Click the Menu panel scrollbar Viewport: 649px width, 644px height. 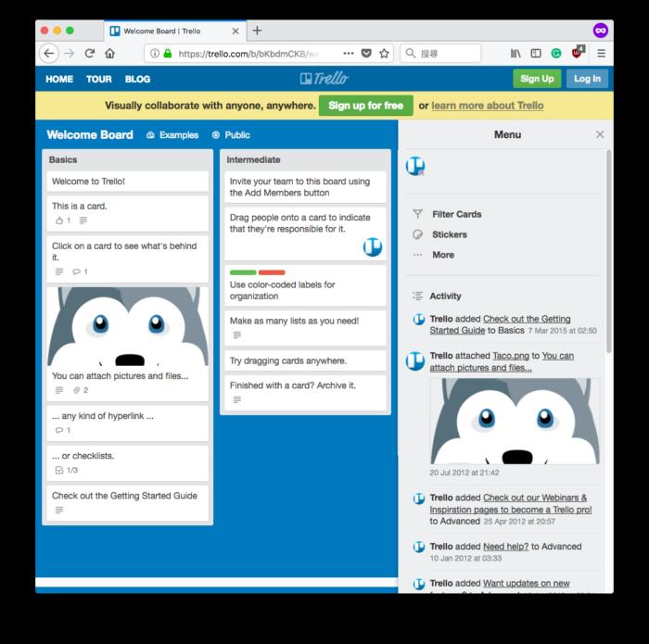(x=608, y=251)
